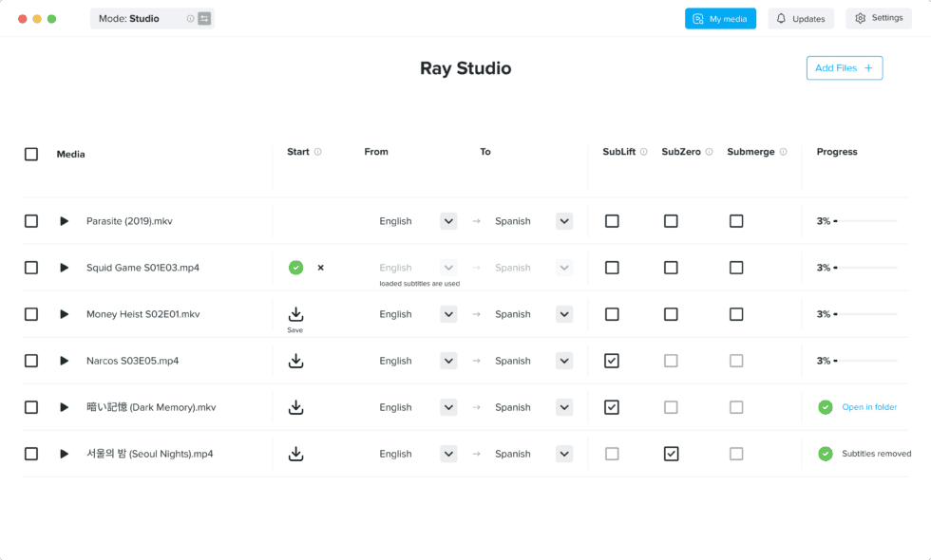This screenshot has width=931, height=560.
Task: Uncheck SubLift for Dark Memory.mkv
Action: coord(612,407)
